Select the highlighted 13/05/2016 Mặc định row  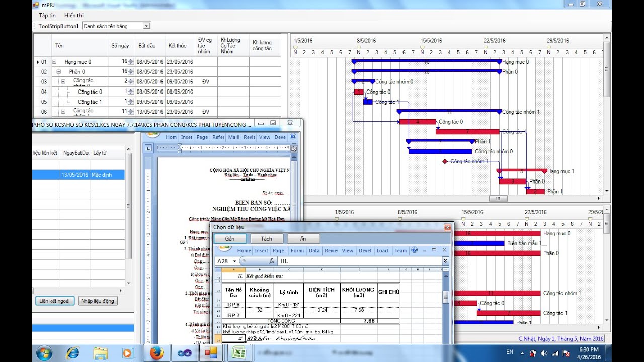pyautogui.click(x=78, y=175)
